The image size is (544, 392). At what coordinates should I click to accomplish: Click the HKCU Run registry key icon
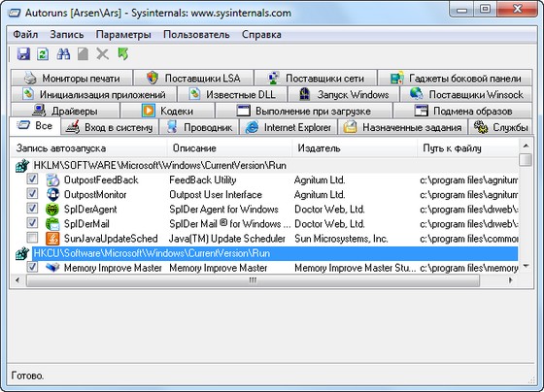pyautogui.click(x=22, y=253)
